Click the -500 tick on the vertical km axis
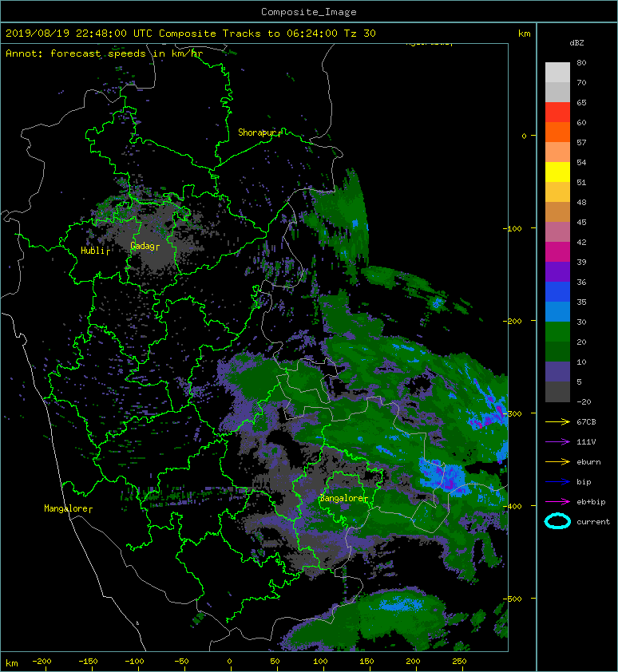Image resolution: width=618 pixels, height=672 pixels. click(x=512, y=599)
